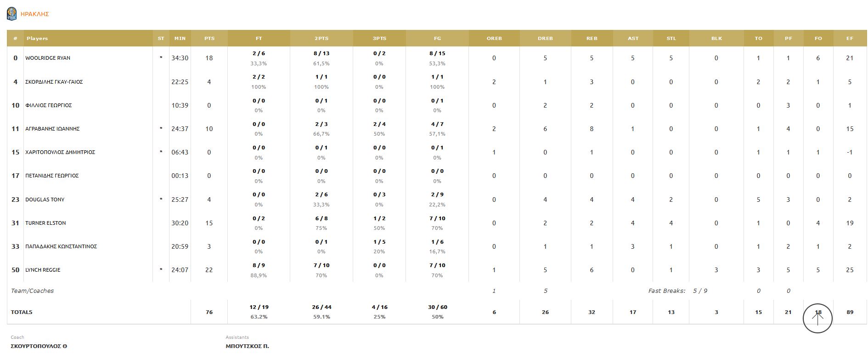This screenshot has height=354, width=868.
Task: Click the EF column header
Action: click(850, 38)
